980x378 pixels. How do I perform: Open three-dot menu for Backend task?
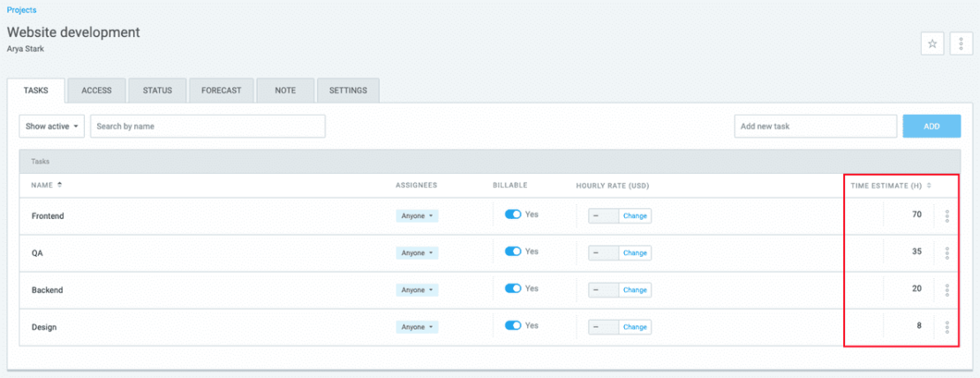(x=946, y=290)
